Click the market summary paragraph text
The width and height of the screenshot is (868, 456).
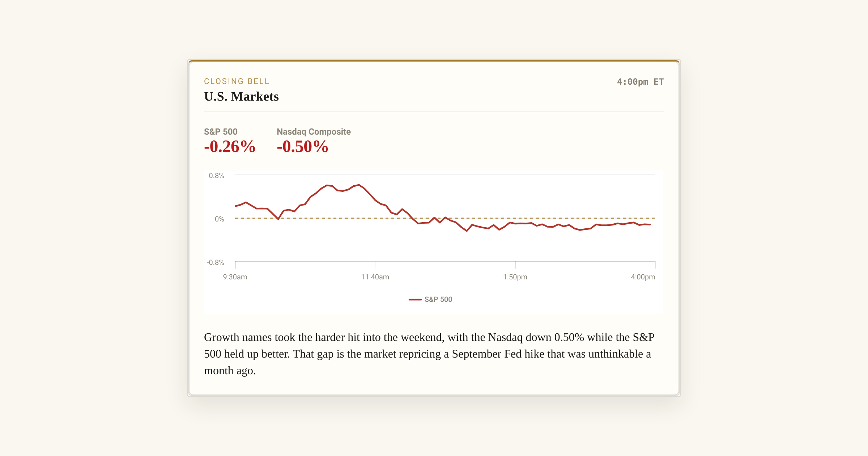pos(429,354)
